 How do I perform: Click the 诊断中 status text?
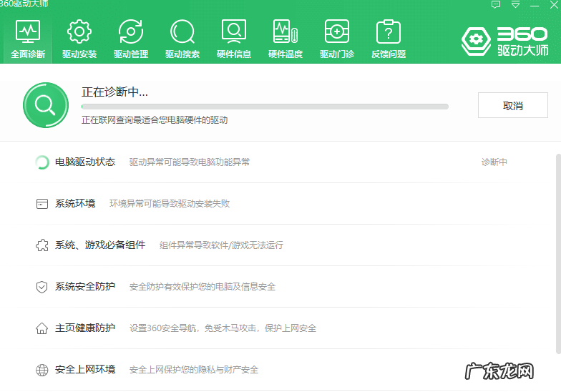[494, 162]
